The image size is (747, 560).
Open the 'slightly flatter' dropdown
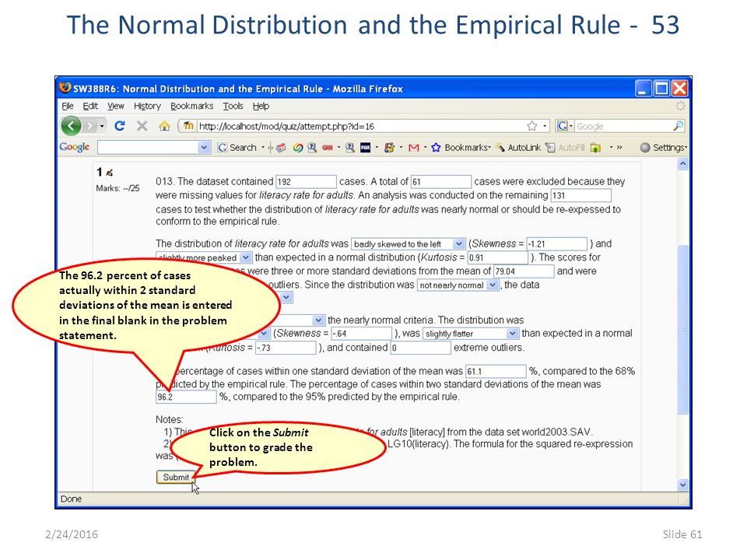point(512,334)
